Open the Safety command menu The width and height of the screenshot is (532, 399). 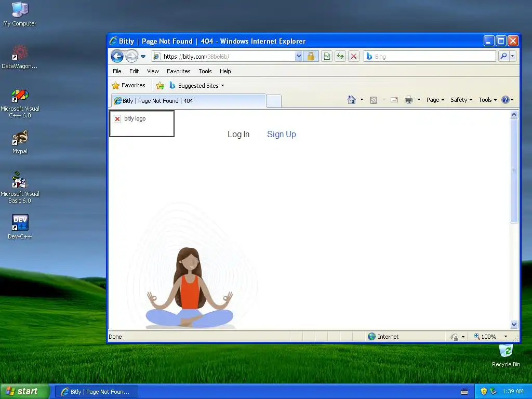click(461, 100)
